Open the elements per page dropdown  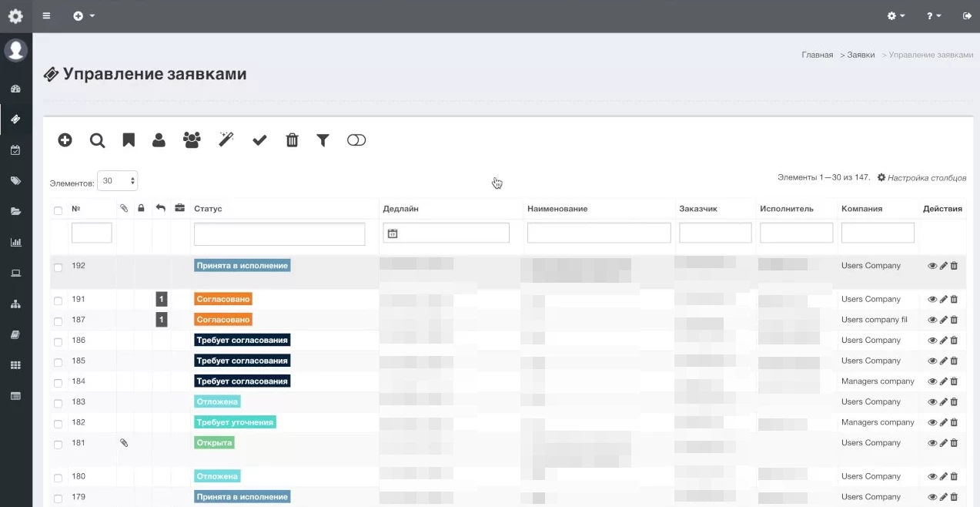point(117,181)
